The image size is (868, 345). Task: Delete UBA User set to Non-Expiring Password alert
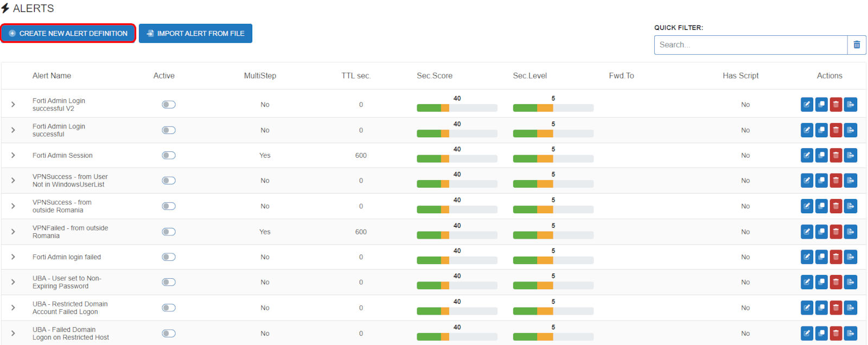pos(836,282)
